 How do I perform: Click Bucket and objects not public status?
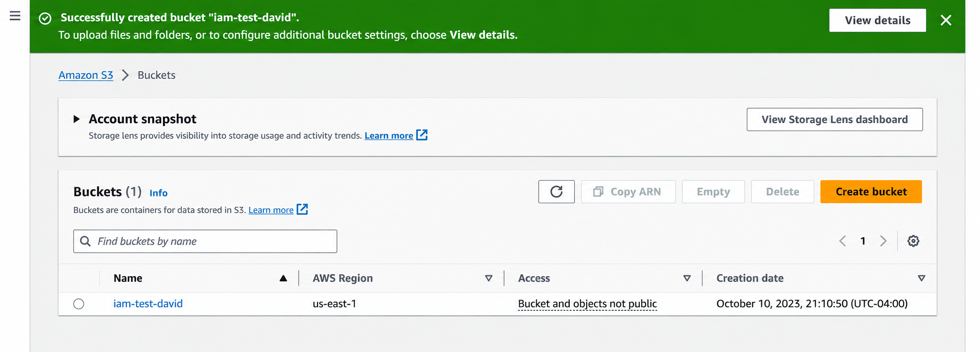point(587,304)
